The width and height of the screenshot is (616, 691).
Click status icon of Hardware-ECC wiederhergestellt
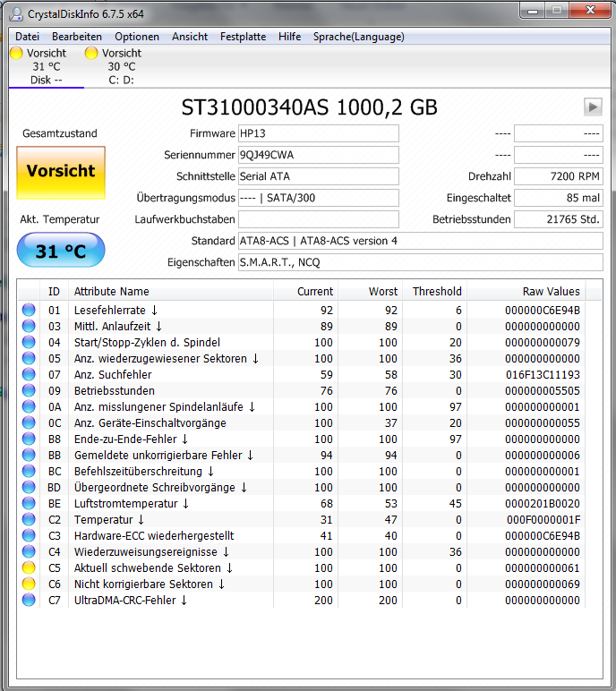click(29, 535)
